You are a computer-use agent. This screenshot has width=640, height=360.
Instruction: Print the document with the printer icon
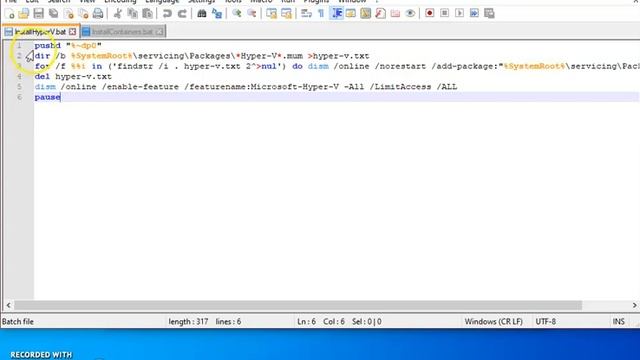[x=98, y=13]
